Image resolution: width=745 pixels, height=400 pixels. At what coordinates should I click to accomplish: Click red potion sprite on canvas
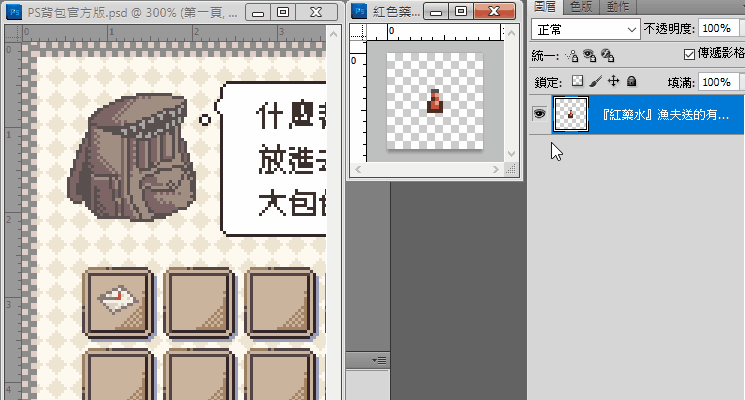[435, 101]
